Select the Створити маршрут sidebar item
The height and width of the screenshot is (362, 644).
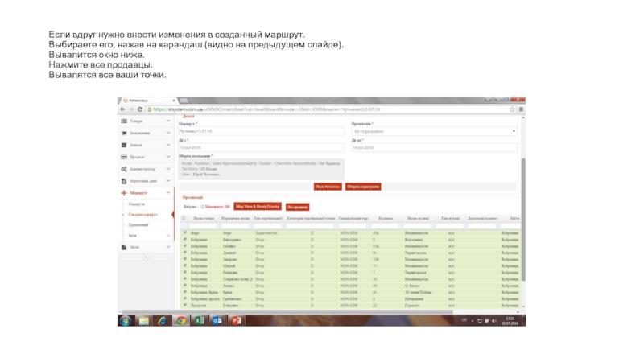coord(141,215)
